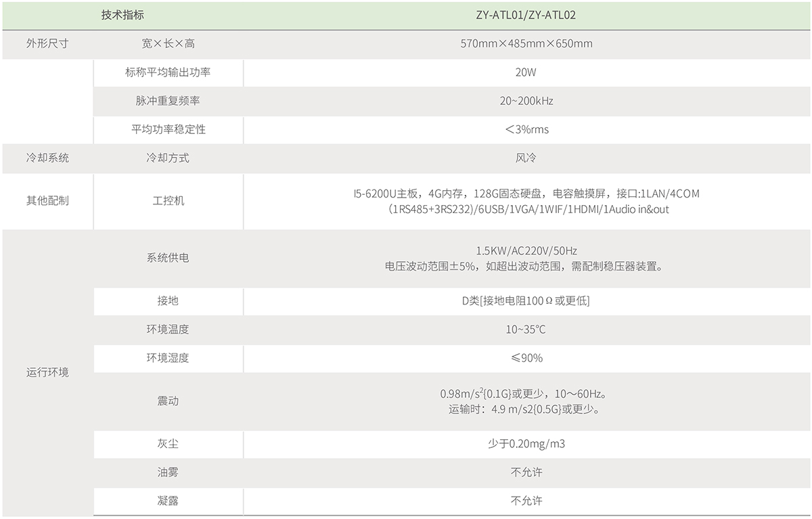
Task: Select the 冷却系统 category cell
Action: pos(47,158)
